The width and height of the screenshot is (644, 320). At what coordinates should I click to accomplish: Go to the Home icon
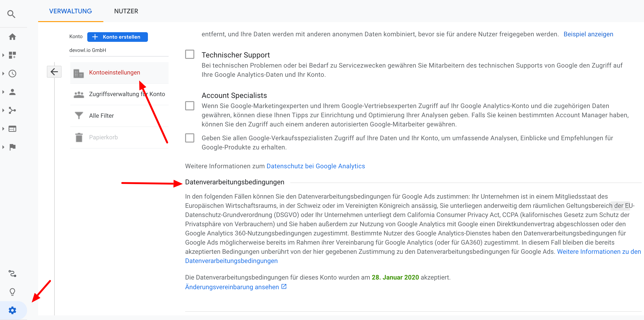pos(12,37)
